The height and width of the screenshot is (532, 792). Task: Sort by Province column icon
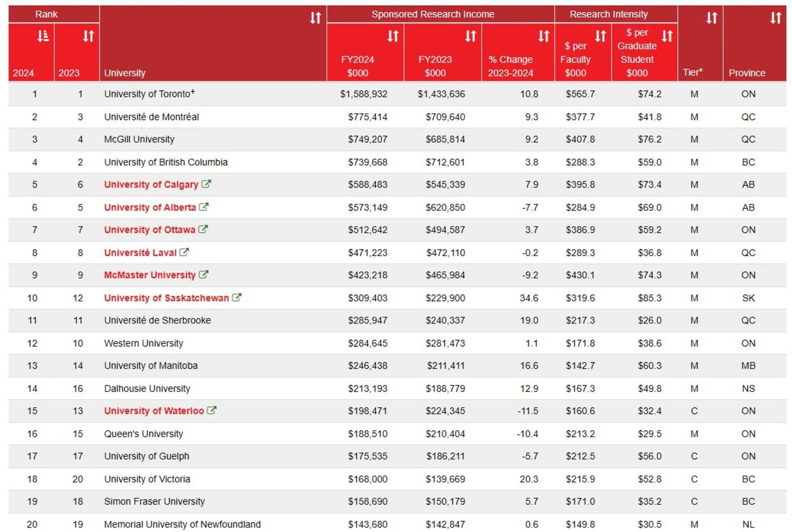[776, 18]
